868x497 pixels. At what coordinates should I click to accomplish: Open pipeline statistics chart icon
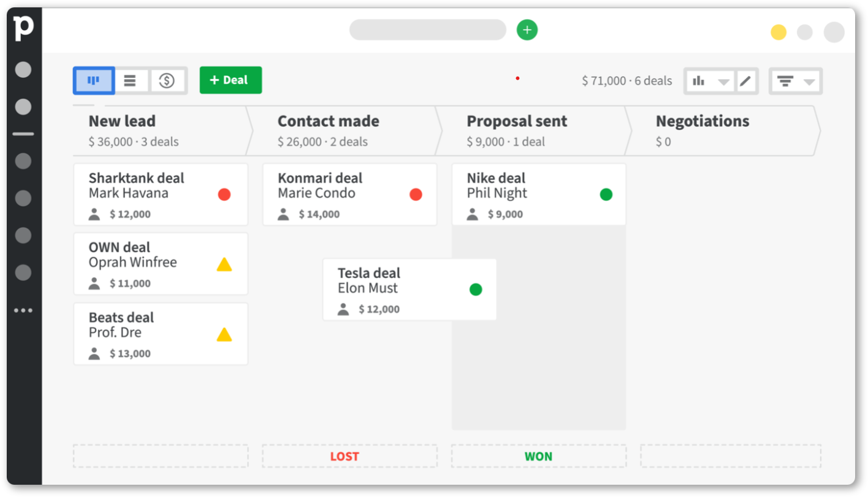tap(698, 81)
